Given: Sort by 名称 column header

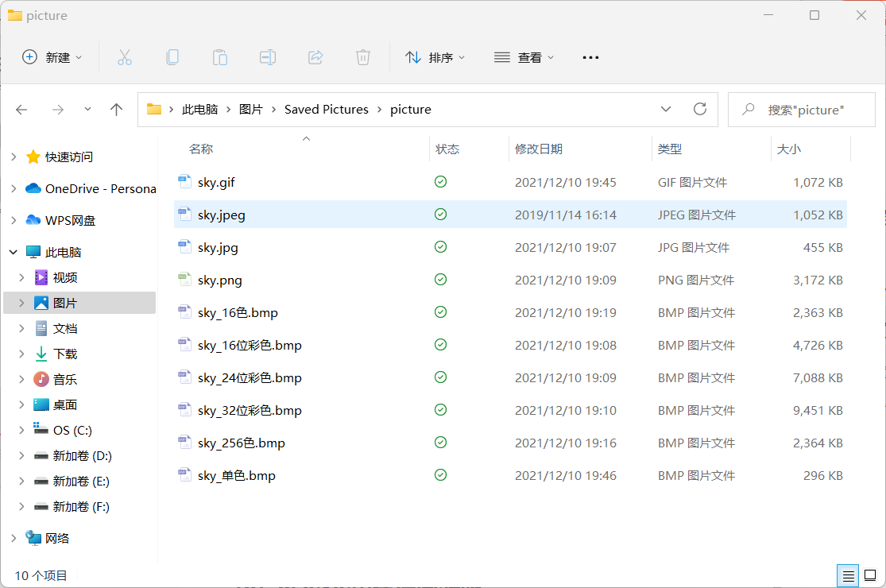Looking at the screenshot, I should click(201, 149).
